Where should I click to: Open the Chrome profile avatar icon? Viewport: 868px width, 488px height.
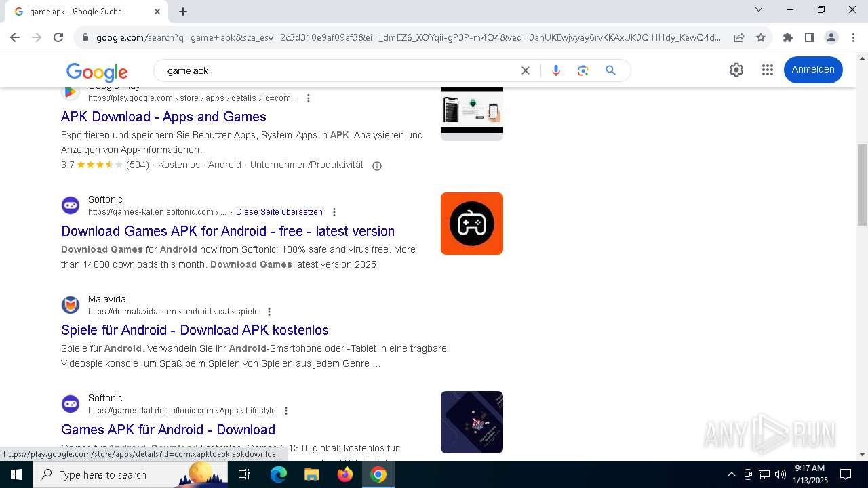tap(831, 38)
